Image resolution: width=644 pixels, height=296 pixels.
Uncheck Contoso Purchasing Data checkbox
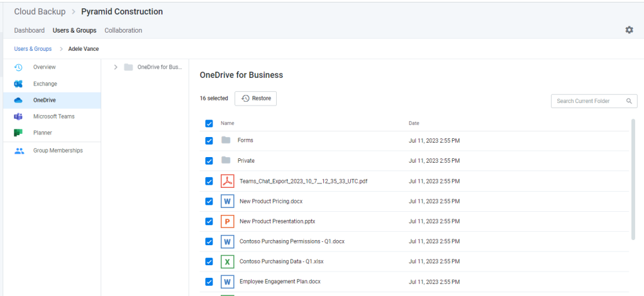(209, 261)
